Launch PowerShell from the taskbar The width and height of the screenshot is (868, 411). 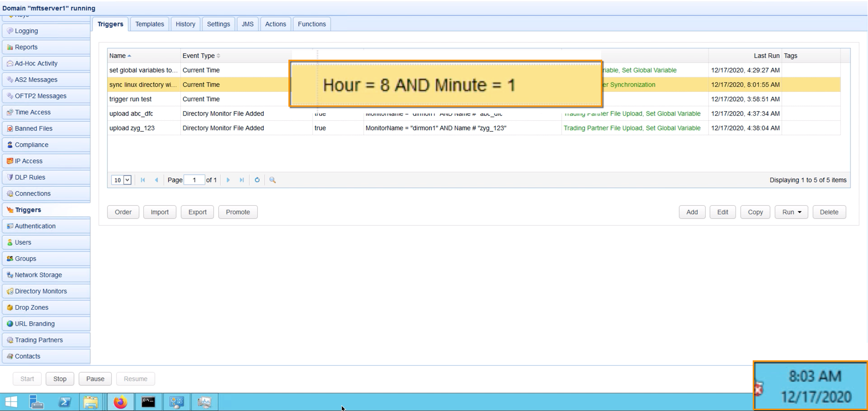[65, 402]
